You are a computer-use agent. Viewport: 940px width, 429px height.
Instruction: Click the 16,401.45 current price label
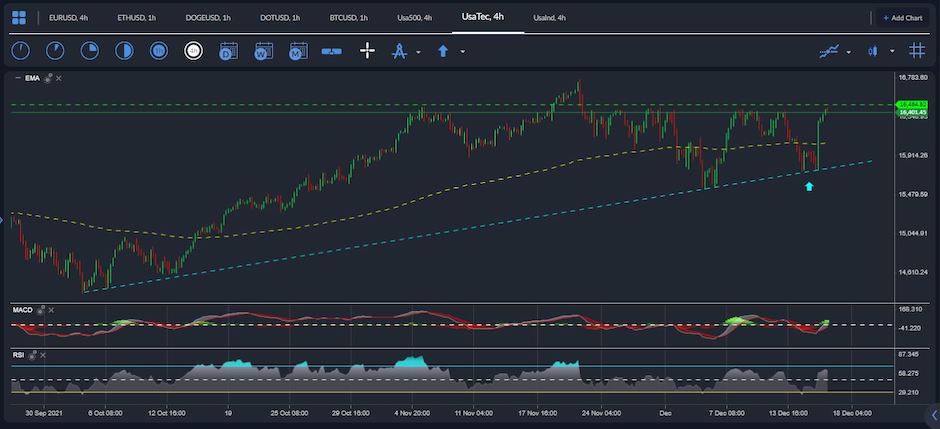912,112
